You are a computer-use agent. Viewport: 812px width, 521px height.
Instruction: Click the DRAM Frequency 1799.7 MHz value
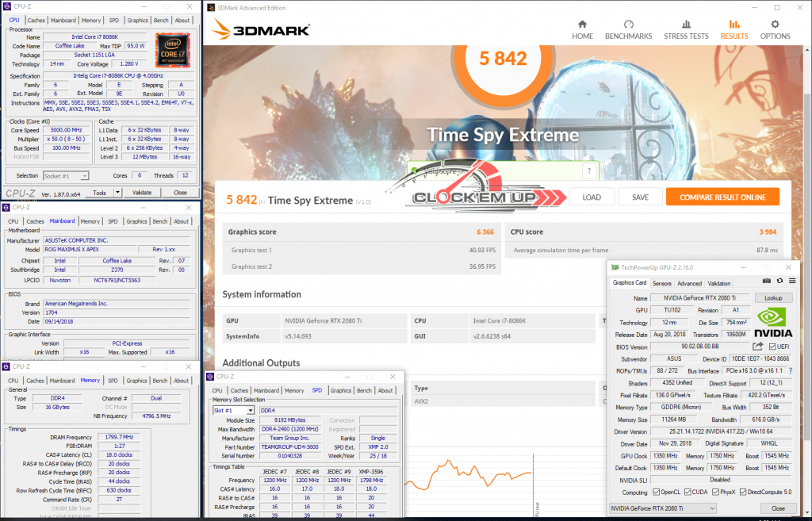119,437
